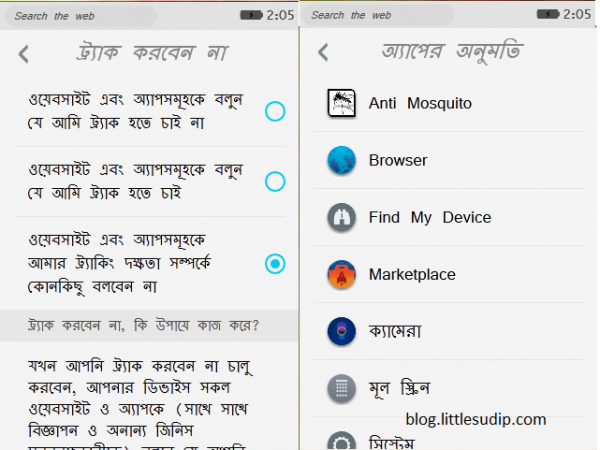Tap the camera app icon (ক্যামেরা)
Image resolution: width=600 pixels, height=450 pixels.
pyautogui.click(x=341, y=331)
